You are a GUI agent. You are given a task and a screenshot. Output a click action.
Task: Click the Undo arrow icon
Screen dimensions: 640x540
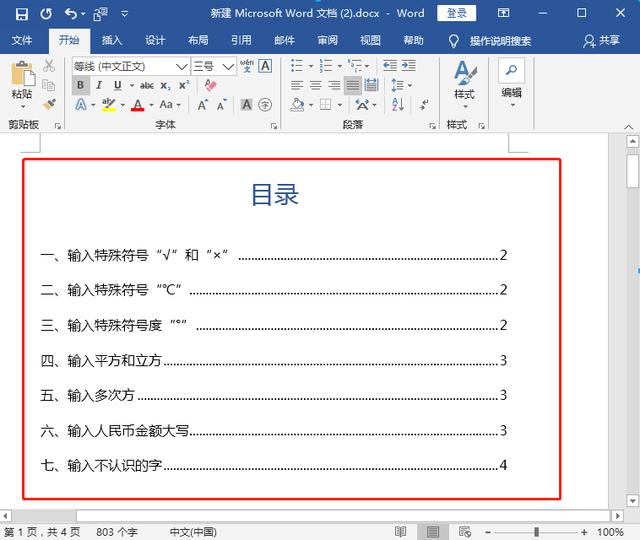(x=71, y=14)
